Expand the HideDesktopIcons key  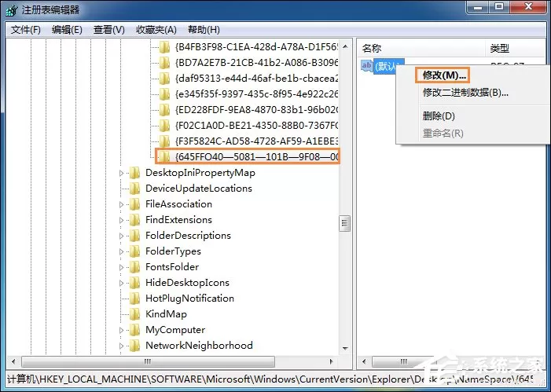[x=121, y=283]
